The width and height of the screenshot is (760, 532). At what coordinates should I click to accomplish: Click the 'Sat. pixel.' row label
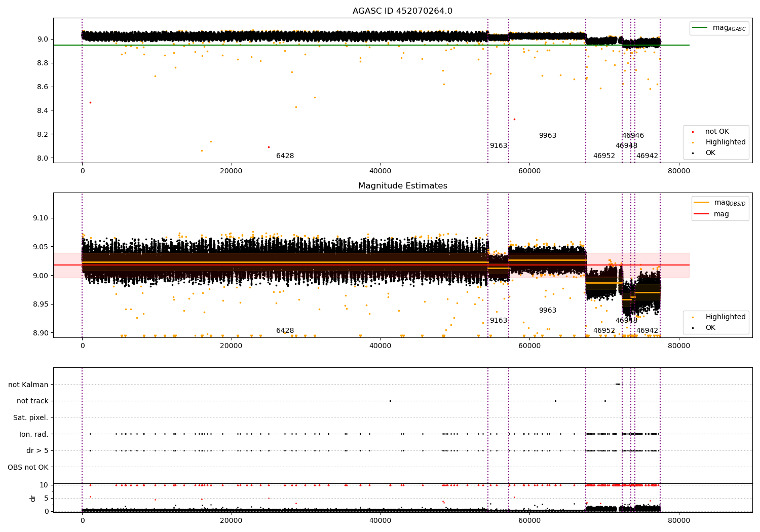(x=31, y=418)
